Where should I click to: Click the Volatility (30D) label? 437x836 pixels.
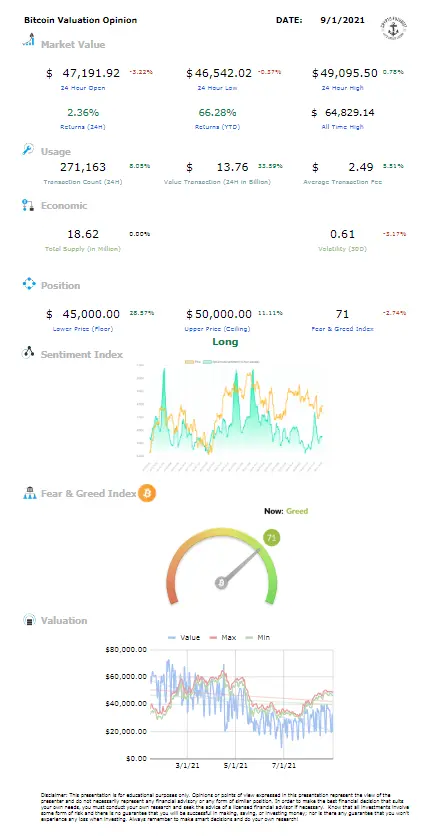pos(343,249)
